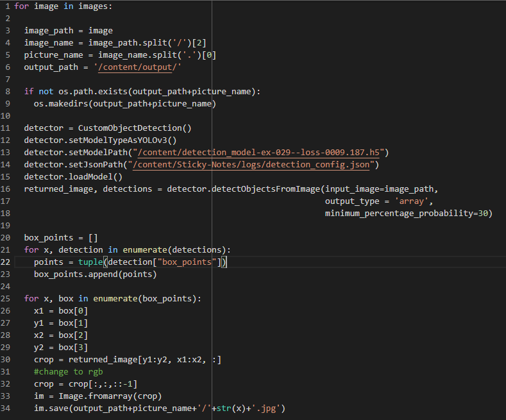This screenshot has height=420, width=506.
Task: Click 'x1 = box[0]' on line 26
Action: point(61,311)
